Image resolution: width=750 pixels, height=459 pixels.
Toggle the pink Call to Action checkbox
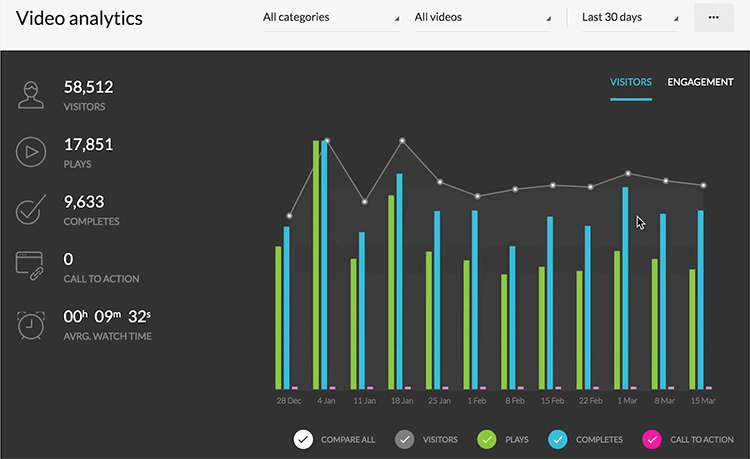pos(652,439)
